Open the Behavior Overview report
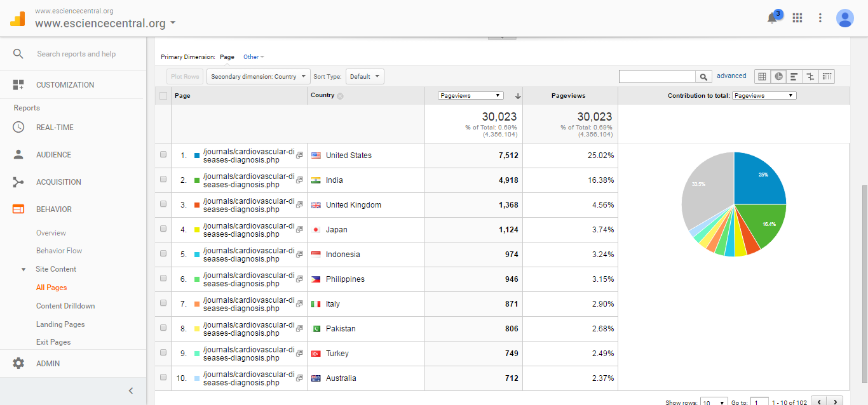 [51, 233]
